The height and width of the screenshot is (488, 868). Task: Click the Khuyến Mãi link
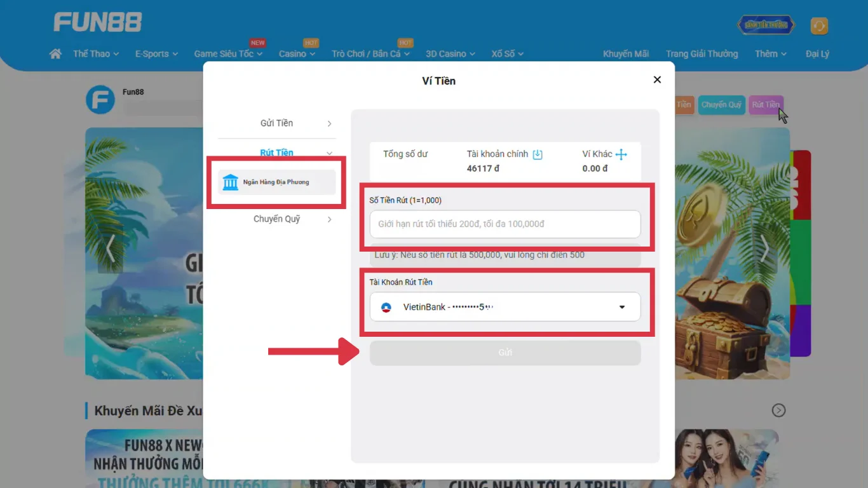[626, 54]
